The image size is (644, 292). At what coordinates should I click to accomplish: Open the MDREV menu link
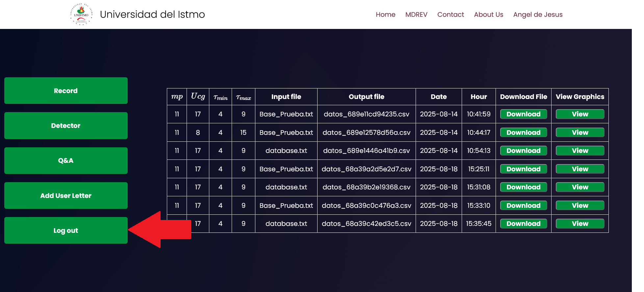416,14
